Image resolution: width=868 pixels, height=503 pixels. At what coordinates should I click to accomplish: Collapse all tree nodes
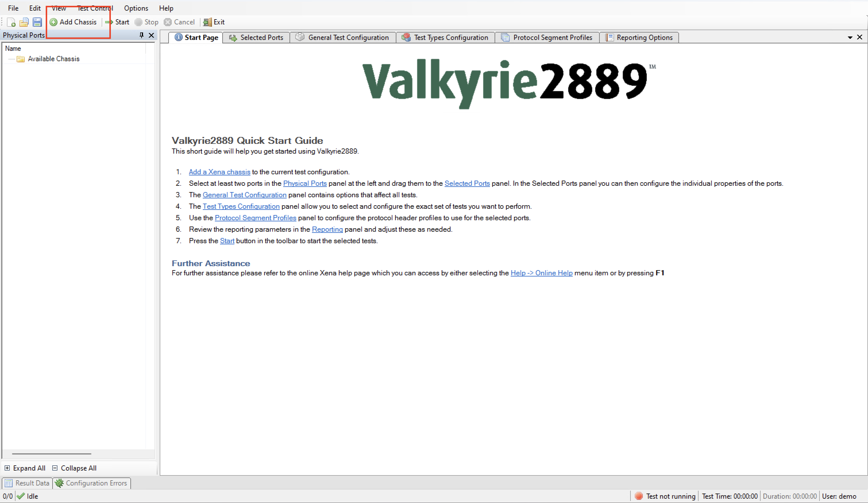74,468
